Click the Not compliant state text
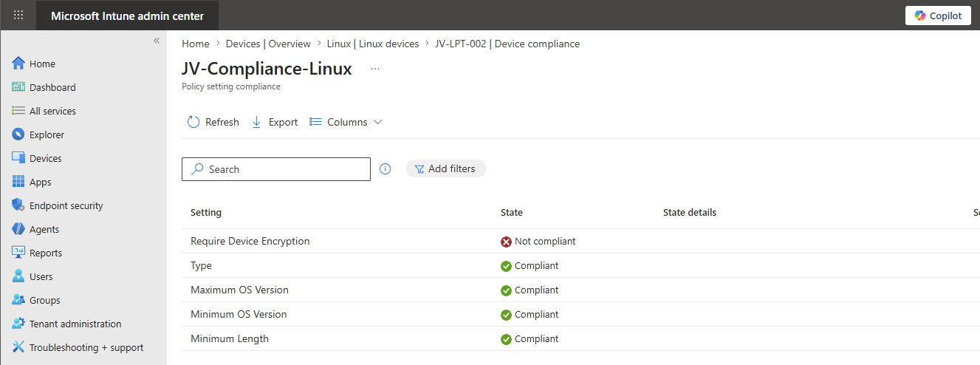This screenshot has height=365, width=980. 545,241
